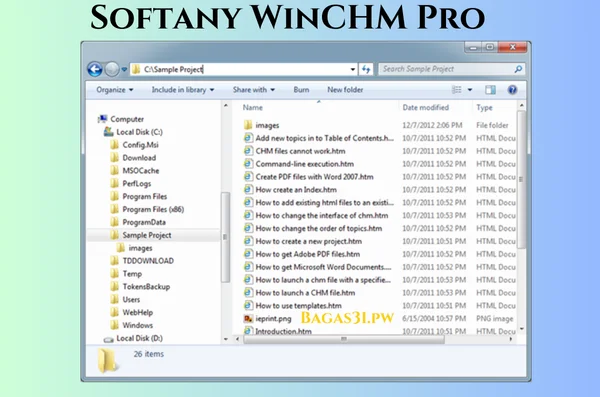Select How to launch a chm file with a specifie...
600x397 pixels.
tap(318, 280)
